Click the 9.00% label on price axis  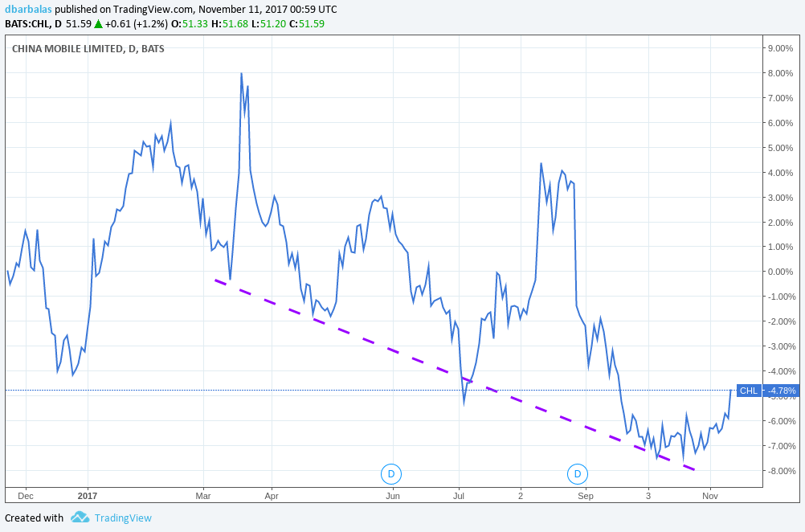pos(780,48)
